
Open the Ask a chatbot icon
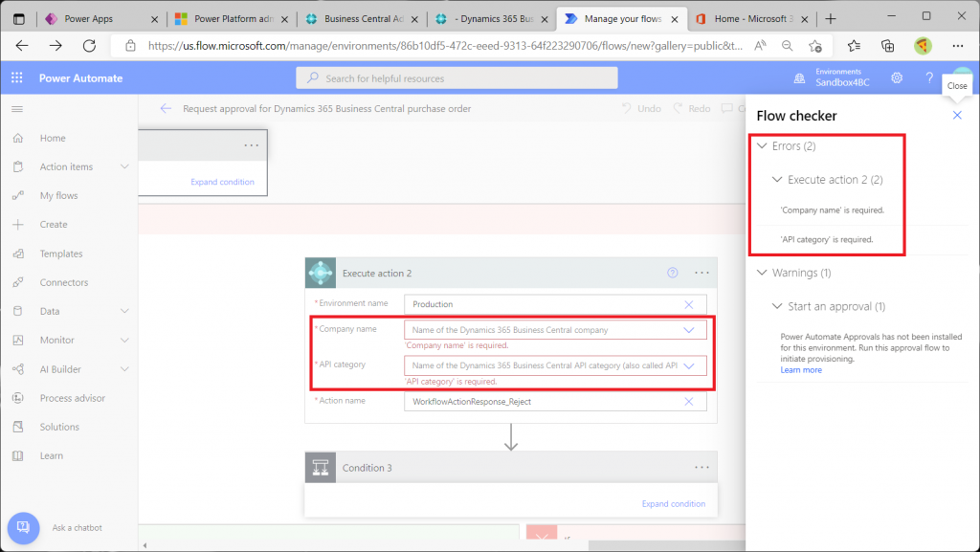click(x=23, y=528)
